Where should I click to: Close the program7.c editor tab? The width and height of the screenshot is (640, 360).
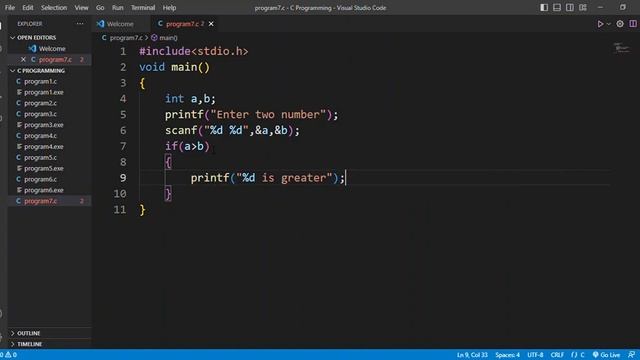pyautogui.click(x=211, y=24)
